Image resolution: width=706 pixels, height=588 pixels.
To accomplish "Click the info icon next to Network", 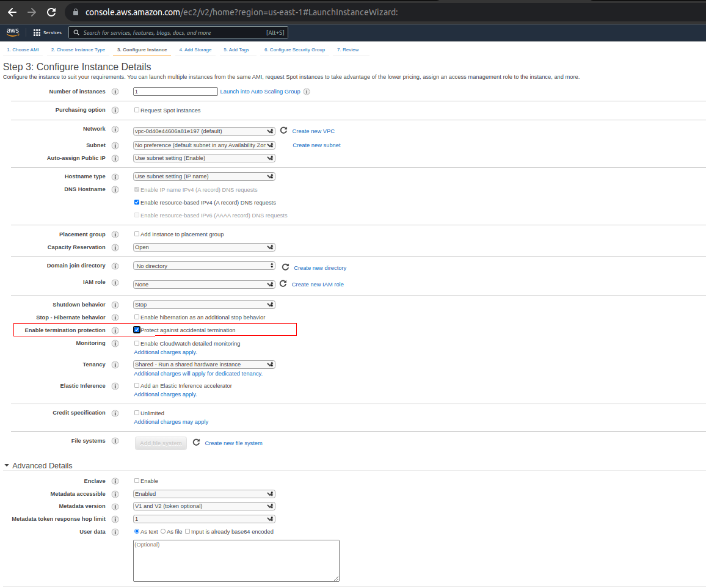I will coord(115,129).
